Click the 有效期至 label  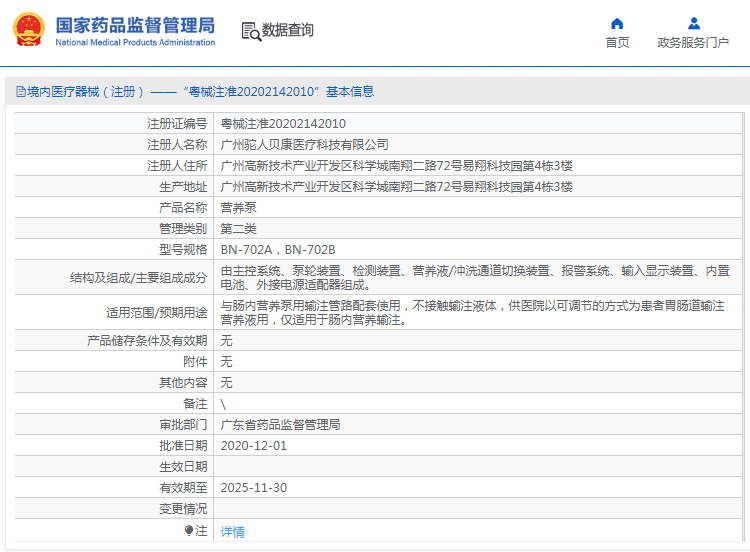point(183,488)
